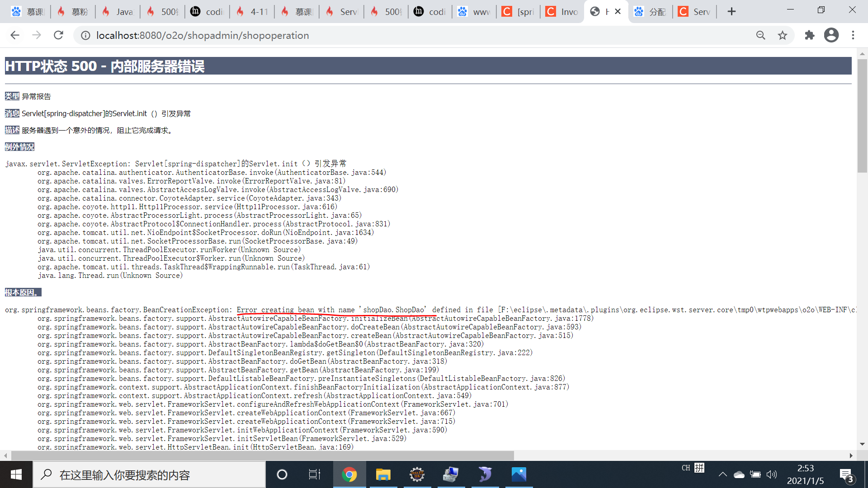Click horizontal scrollbar right arrow
The width and height of the screenshot is (868, 488).
coord(851,455)
